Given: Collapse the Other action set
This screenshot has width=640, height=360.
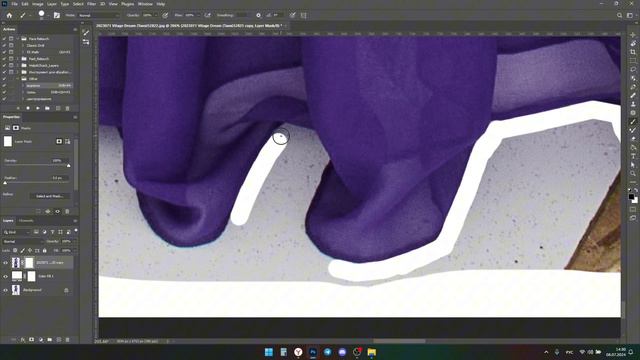Looking at the screenshot, I should [18, 79].
